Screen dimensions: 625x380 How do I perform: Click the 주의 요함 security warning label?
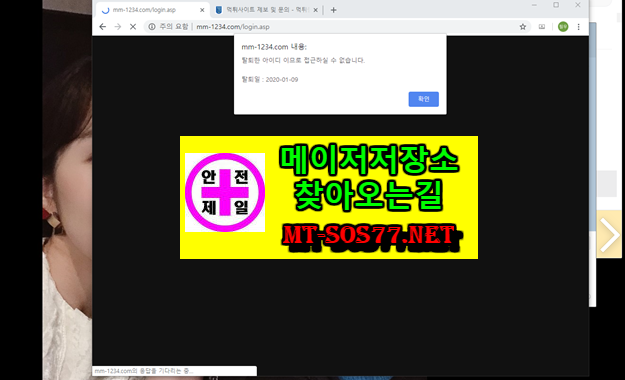(x=174, y=27)
